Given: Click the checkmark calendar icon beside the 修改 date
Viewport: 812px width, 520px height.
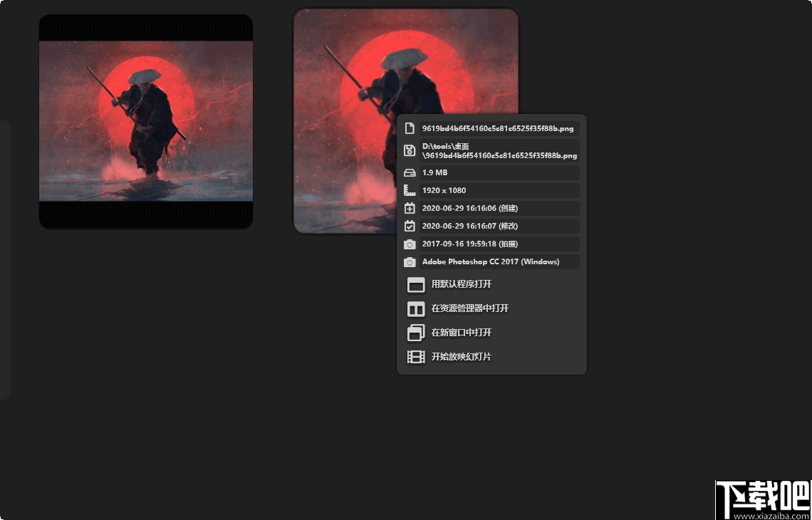Looking at the screenshot, I should 410,226.
